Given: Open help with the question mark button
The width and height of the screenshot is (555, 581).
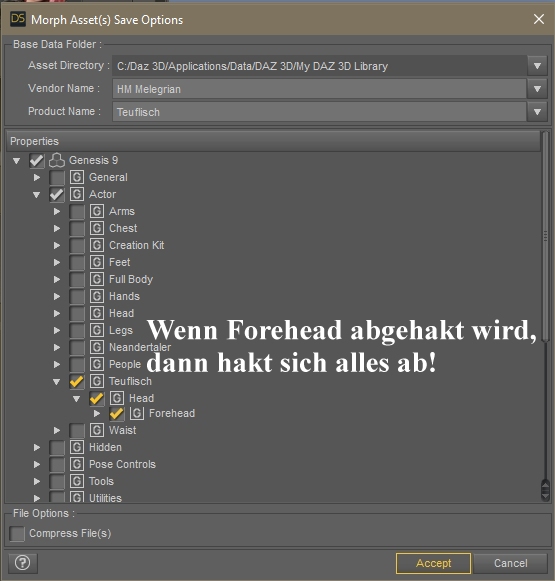Looking at the screenshot, I should (x=23, y=563).
